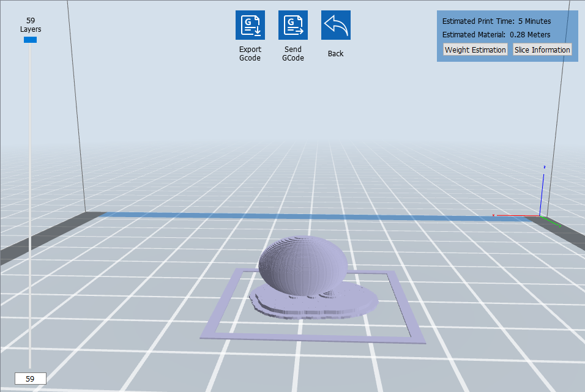This screenshot has width=585, height=392.
Task: Click the Estimated Print Time text
Action: click(x=497, y=21)
